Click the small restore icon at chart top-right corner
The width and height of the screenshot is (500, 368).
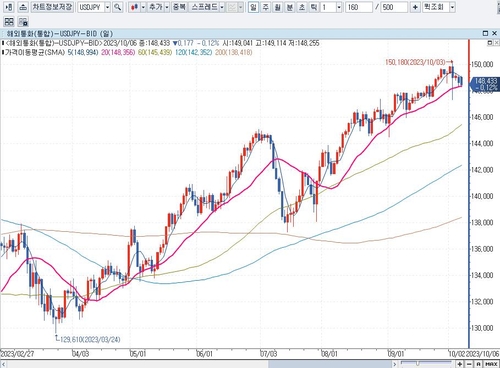coord(489,43)
